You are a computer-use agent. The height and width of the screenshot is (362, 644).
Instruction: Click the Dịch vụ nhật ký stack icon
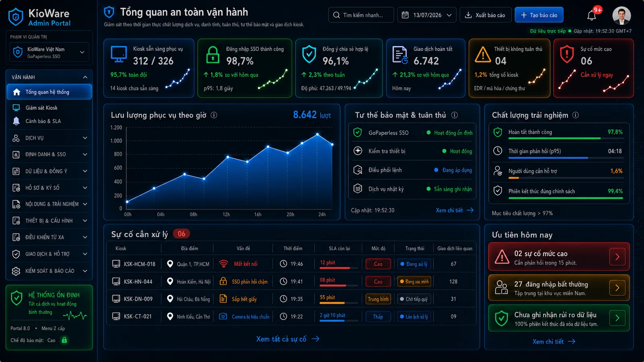[358, 189]
